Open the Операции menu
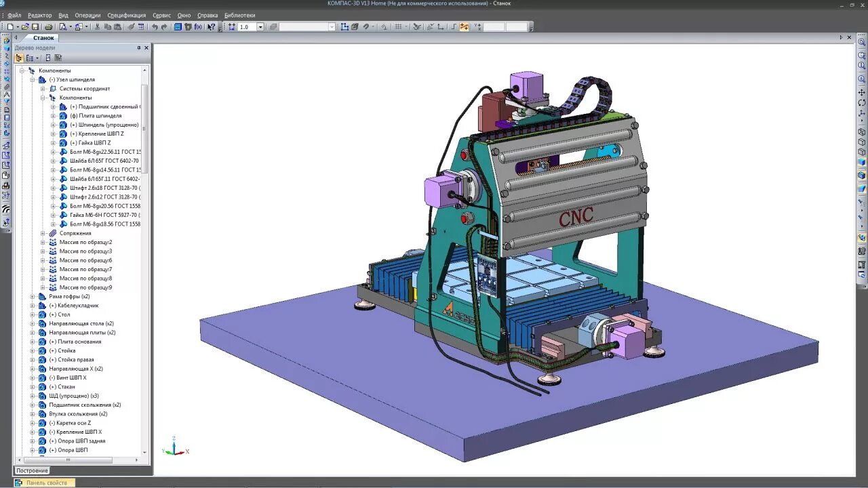The height and width of the screenshot is (488, 868). (87, 15)
